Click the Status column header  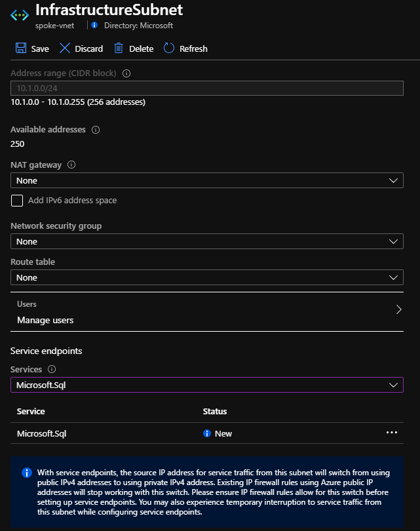click(x=214, y=411)
